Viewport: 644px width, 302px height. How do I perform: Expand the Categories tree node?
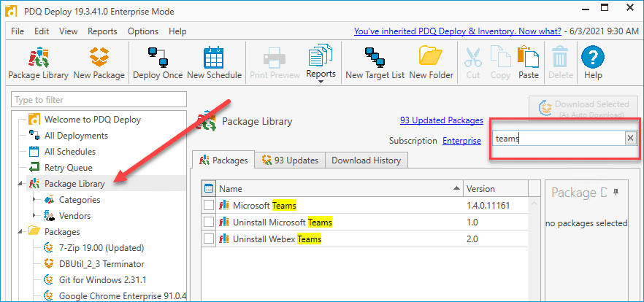[35, 200]
